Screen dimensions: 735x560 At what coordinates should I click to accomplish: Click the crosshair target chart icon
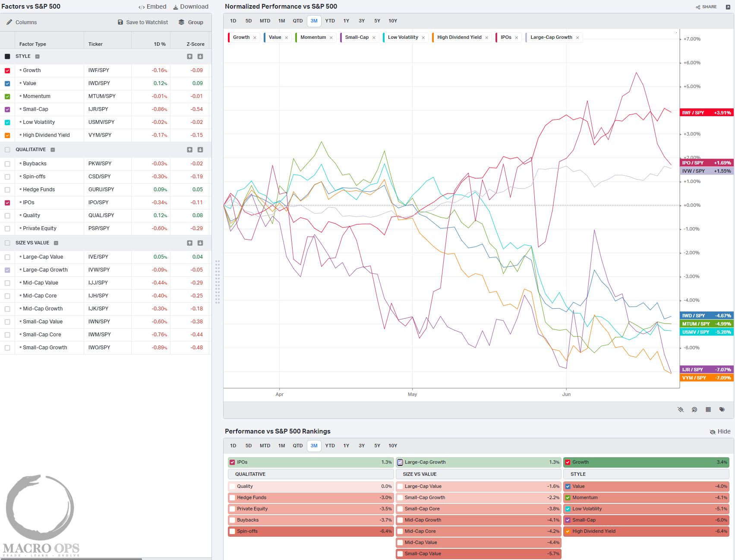694,409
